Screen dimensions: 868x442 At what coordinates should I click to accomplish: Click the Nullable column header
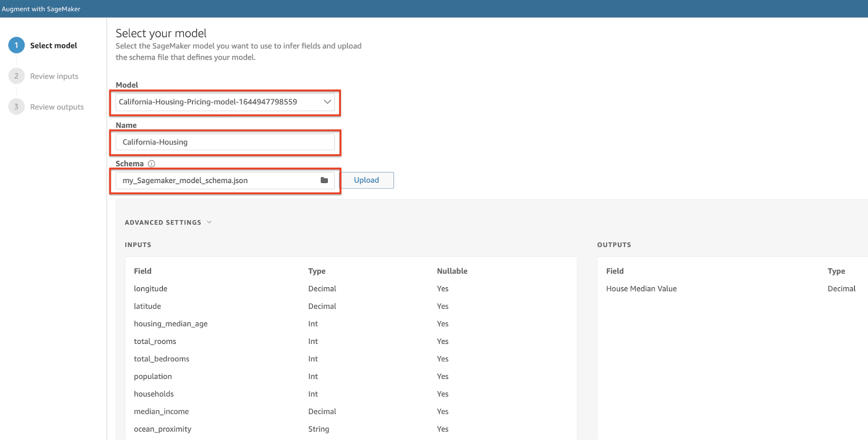coord(452,271)
